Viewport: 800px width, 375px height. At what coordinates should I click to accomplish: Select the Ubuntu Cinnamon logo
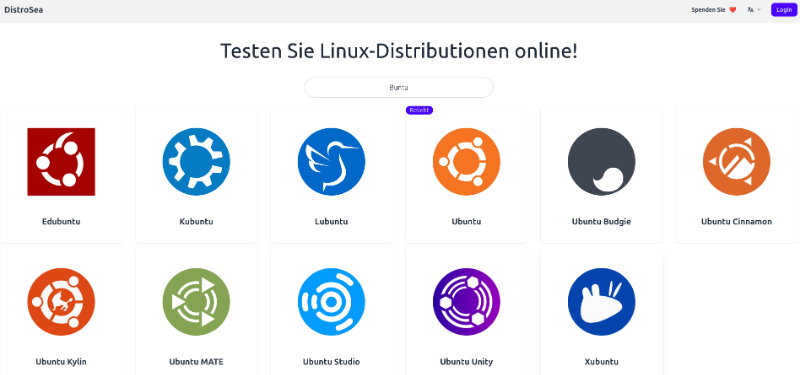coord(736,162)
